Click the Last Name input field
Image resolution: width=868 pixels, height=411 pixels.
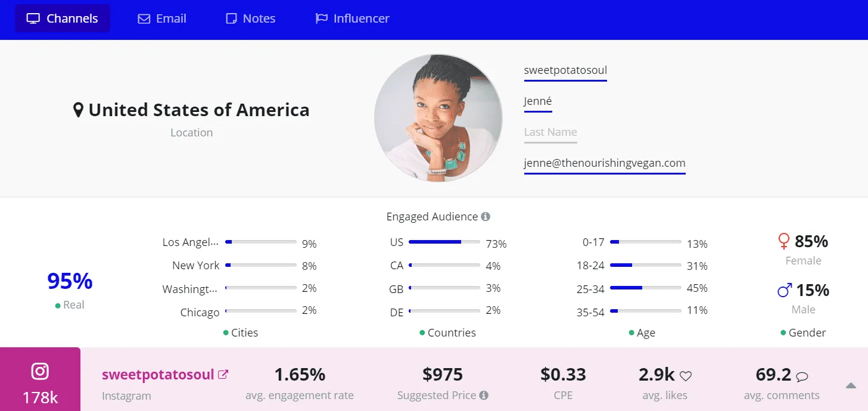[x=550, y=132]
